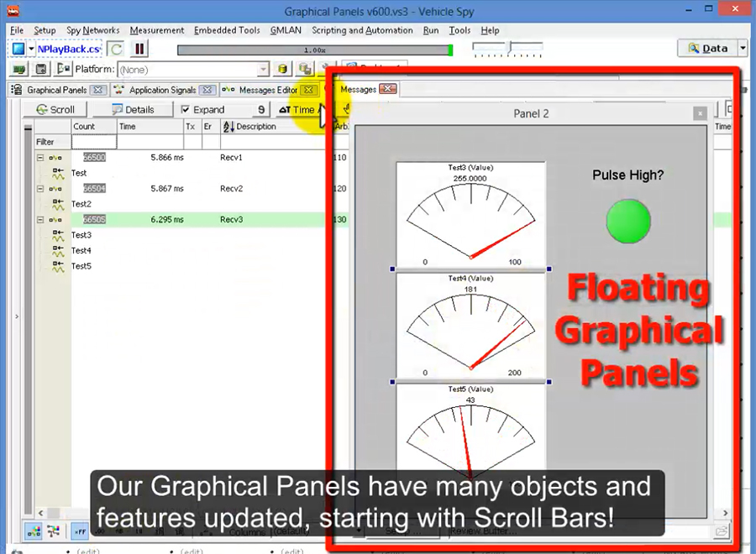Viewport: 756px width, 554px height.
Task: Open the GMLAN menu
Action: 286,30
